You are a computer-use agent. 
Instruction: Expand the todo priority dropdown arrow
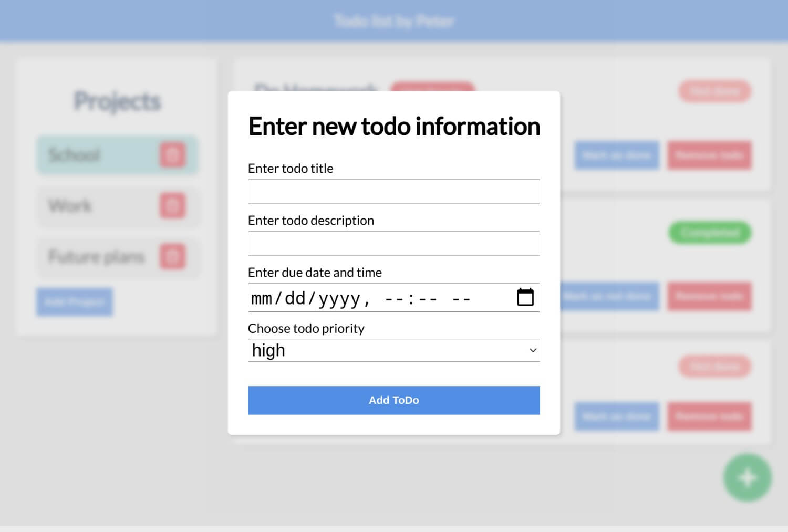click(533, 350)
